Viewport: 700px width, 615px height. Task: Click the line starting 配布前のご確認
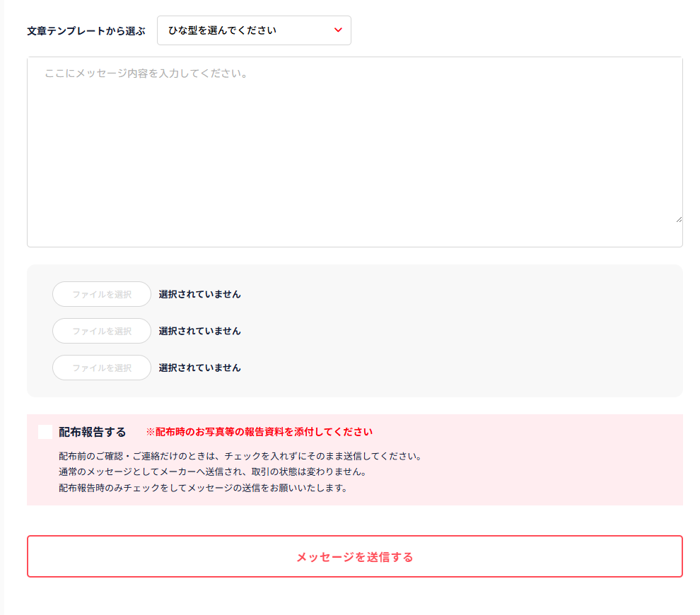tap(240, 456)
